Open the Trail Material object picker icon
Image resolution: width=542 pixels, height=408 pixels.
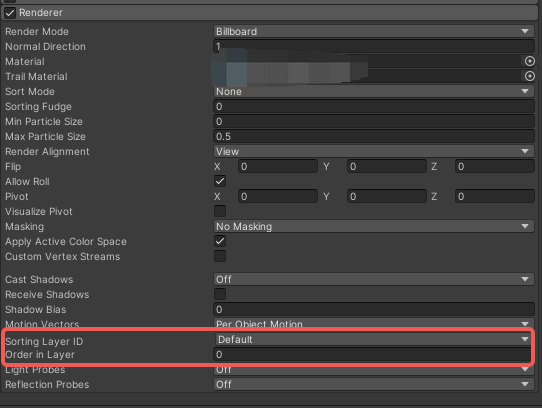coord(530,76)
